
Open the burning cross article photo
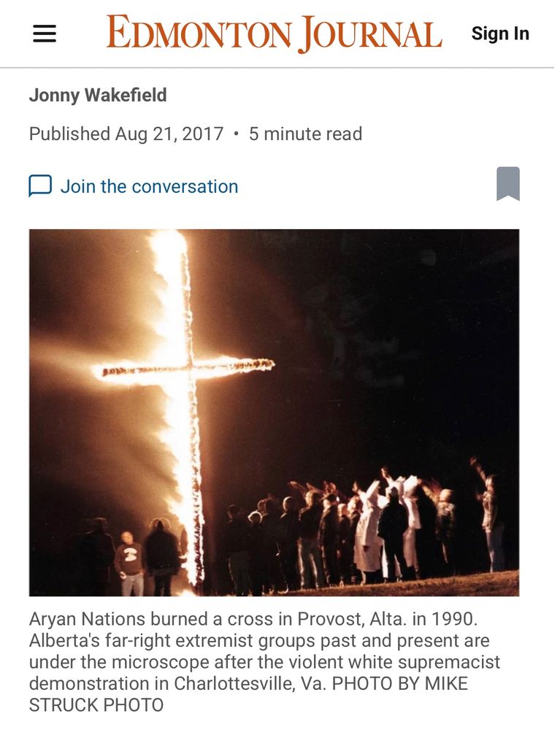(275, 412)
